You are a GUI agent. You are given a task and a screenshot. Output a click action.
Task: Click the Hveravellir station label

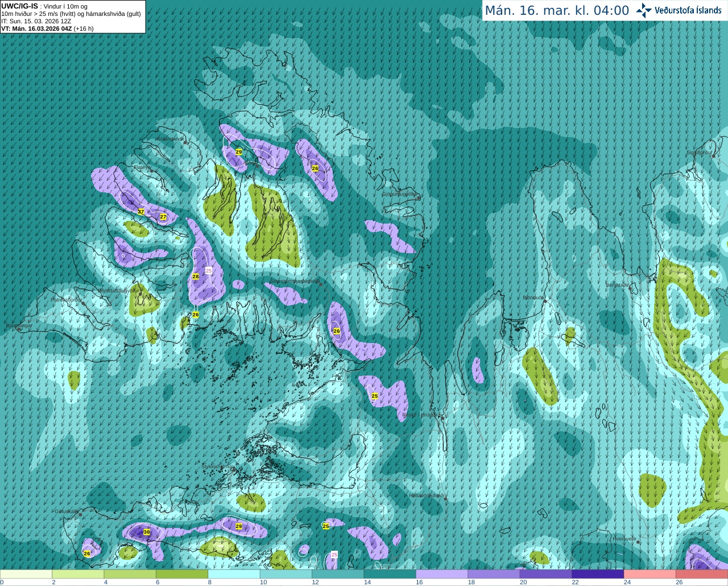624,538
